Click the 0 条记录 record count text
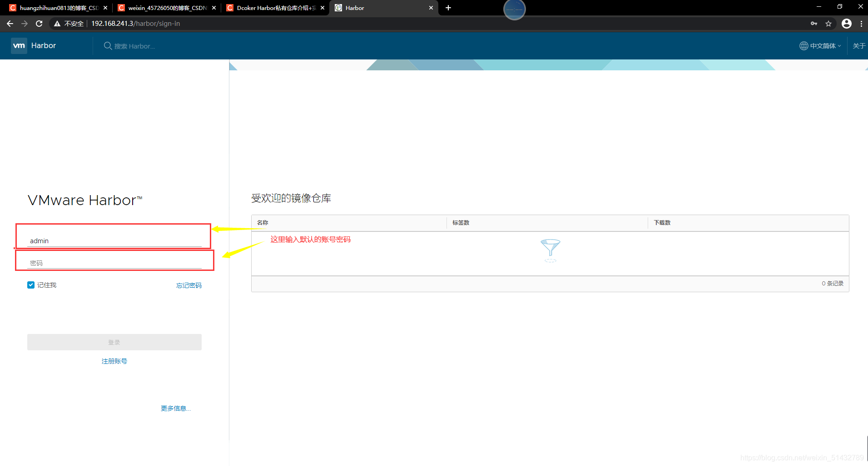This screenshot has width=868, height=466. pos(833,284)
